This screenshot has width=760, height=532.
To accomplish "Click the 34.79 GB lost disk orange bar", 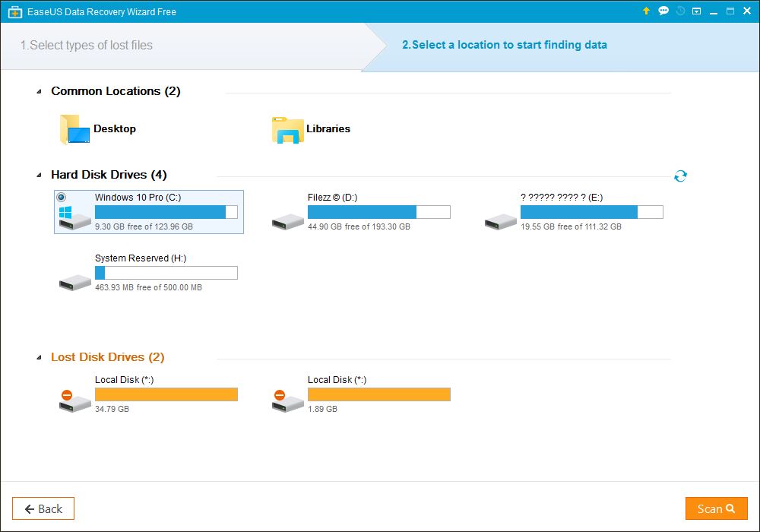I will (166, 394).
